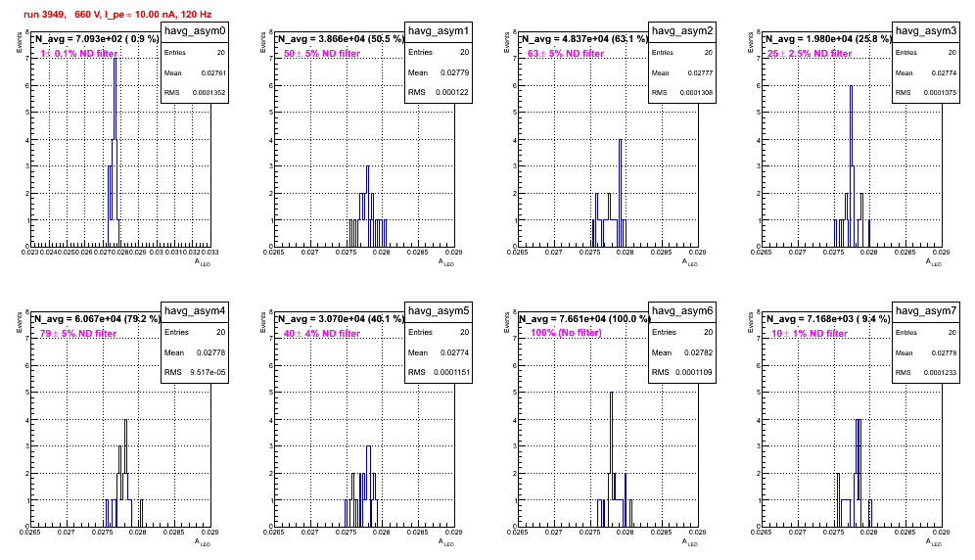Viewport: 975px width, 560px height.
Task: Select the havg_asym7 stats box title
Action: [x=926, y=311]
